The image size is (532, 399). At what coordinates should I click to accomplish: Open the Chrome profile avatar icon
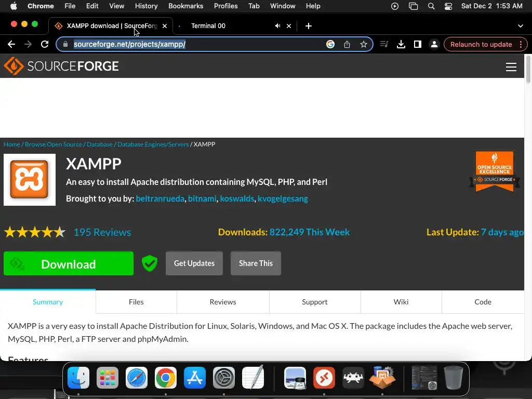pyautogui.click(x=434, y=44)
